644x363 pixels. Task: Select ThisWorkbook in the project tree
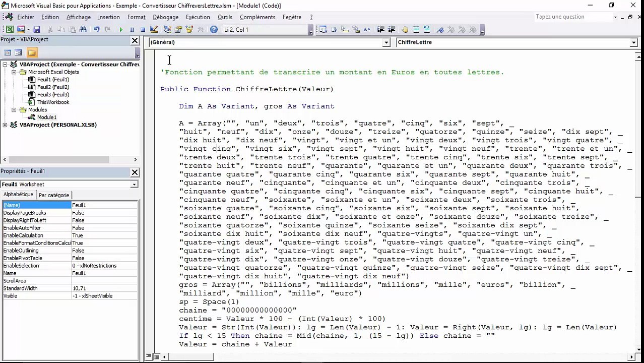tap(53, 102)
